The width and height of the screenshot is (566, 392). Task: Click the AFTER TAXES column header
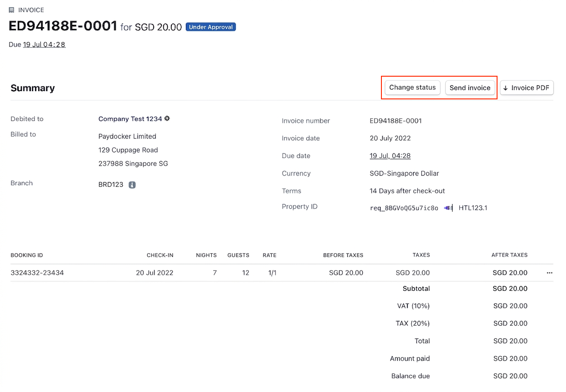(509, 255)
